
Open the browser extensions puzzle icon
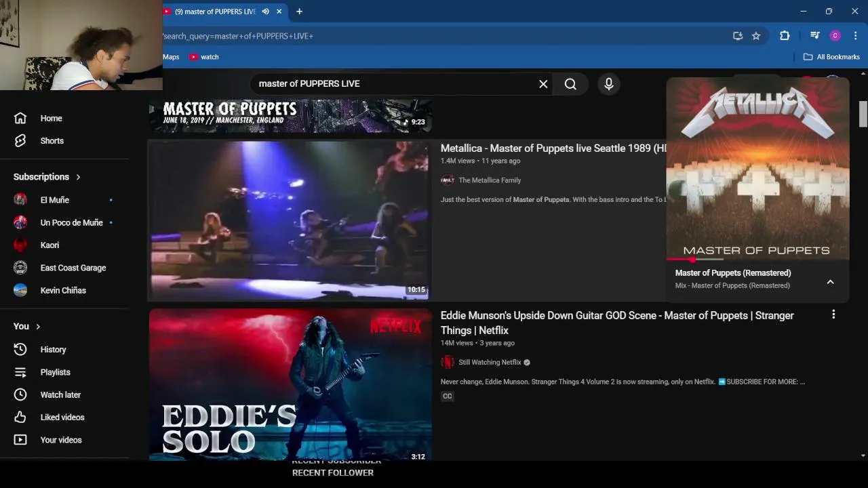[x=785, y=36]
